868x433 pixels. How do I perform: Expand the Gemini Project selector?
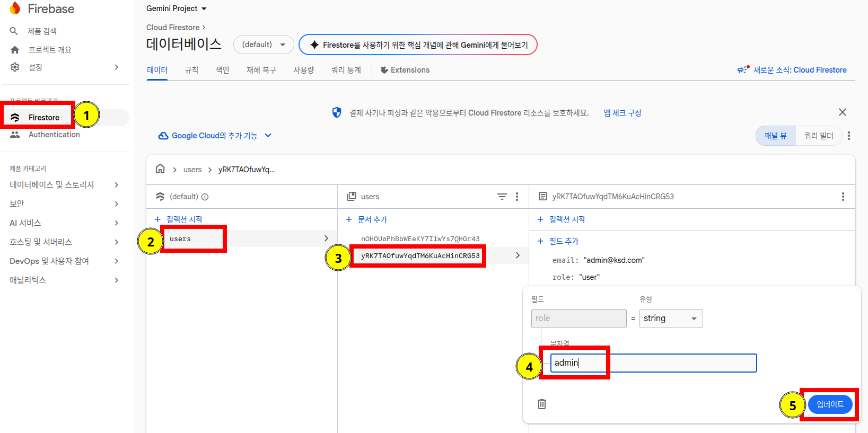177,8
